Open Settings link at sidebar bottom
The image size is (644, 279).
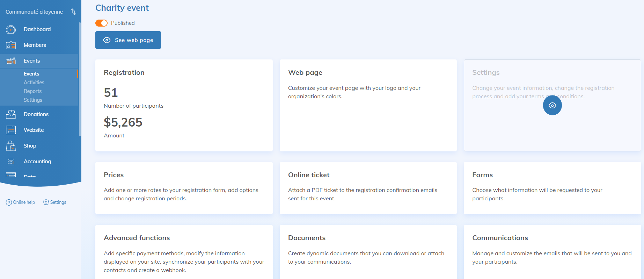tap(55, 202)
